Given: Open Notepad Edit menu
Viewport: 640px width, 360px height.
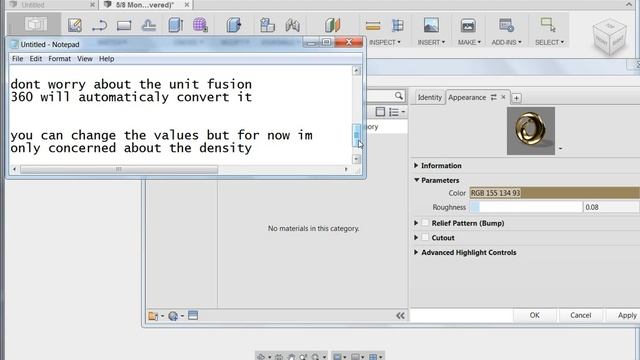Looking at the screenshot, I should click(x=36, y=59).
